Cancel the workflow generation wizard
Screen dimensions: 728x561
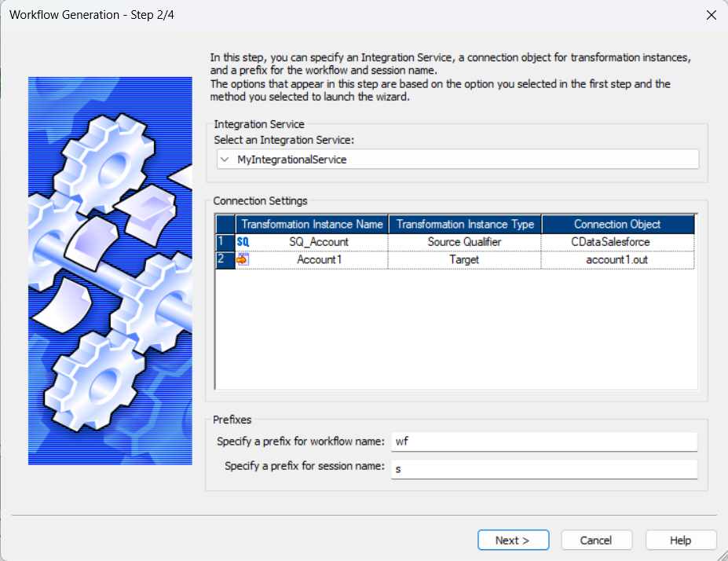tap(596, 540)
